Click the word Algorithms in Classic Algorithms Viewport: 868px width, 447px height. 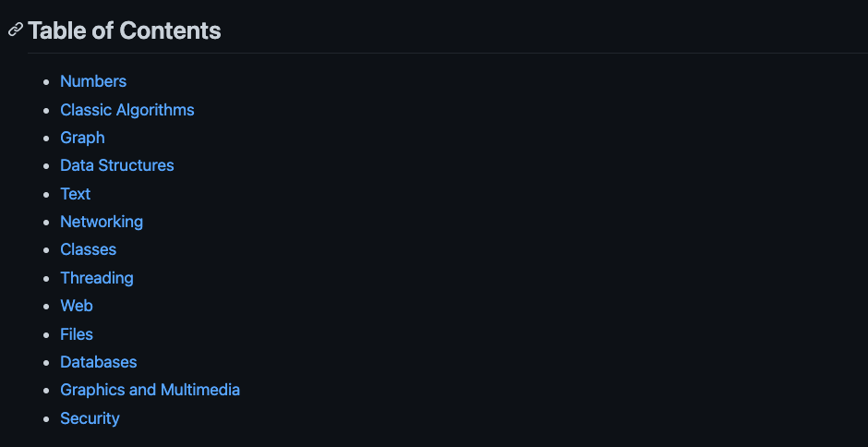155,110
